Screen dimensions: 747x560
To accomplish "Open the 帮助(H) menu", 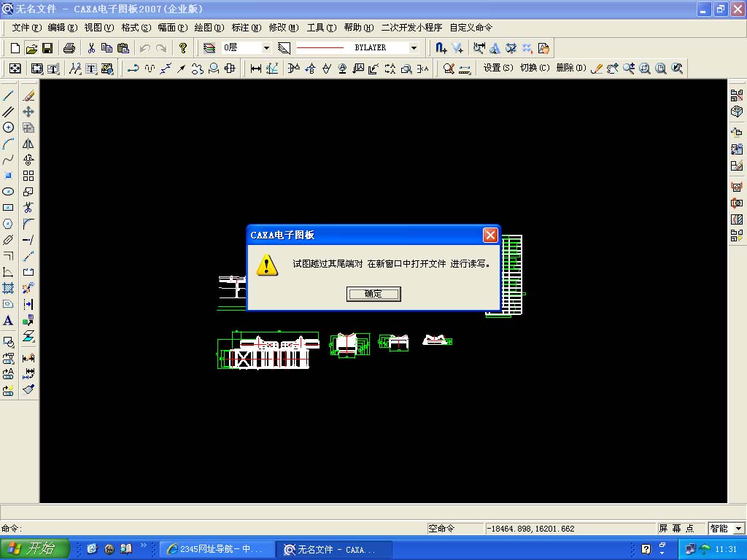I will (x=359, y=28).
